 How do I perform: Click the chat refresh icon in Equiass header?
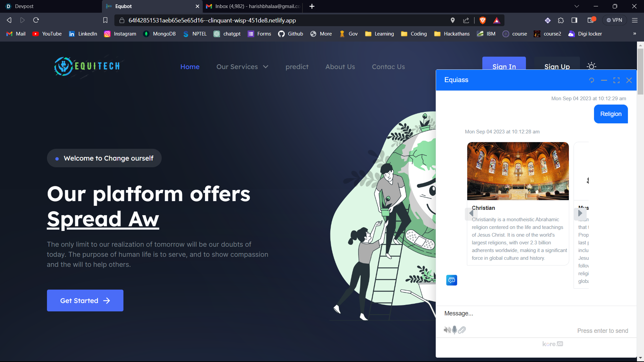coord(592,80)
